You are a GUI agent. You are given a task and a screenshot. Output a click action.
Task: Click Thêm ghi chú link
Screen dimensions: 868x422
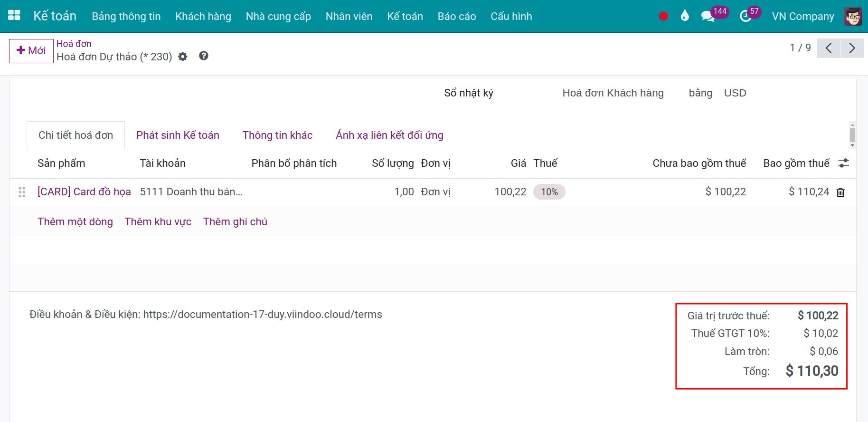(x=235, y=222)
